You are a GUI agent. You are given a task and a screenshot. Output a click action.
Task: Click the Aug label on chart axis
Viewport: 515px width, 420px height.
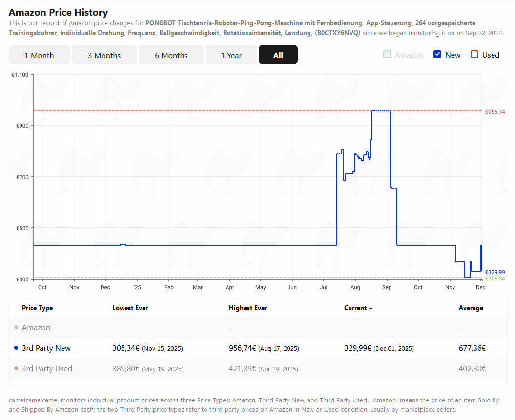355,287
